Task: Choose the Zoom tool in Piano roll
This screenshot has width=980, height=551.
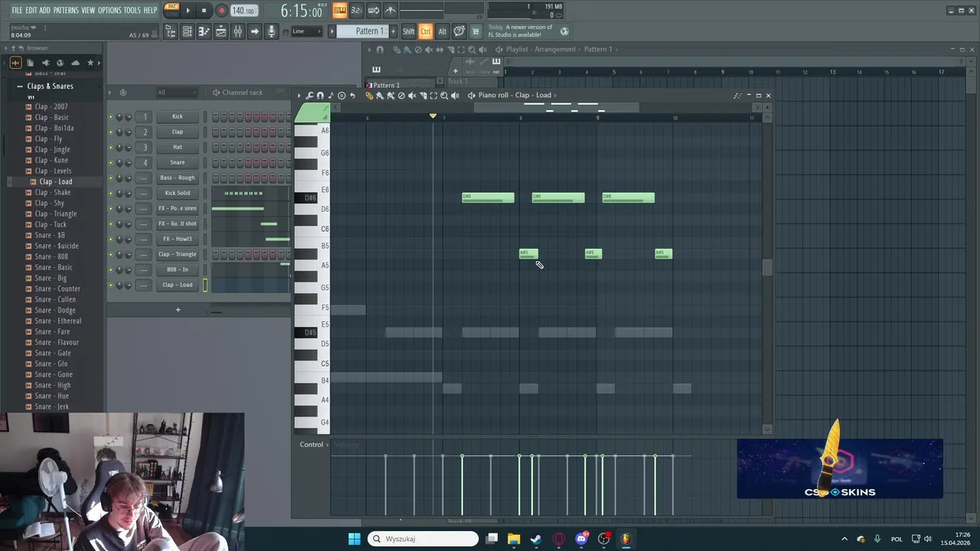Action: (444, 96)
